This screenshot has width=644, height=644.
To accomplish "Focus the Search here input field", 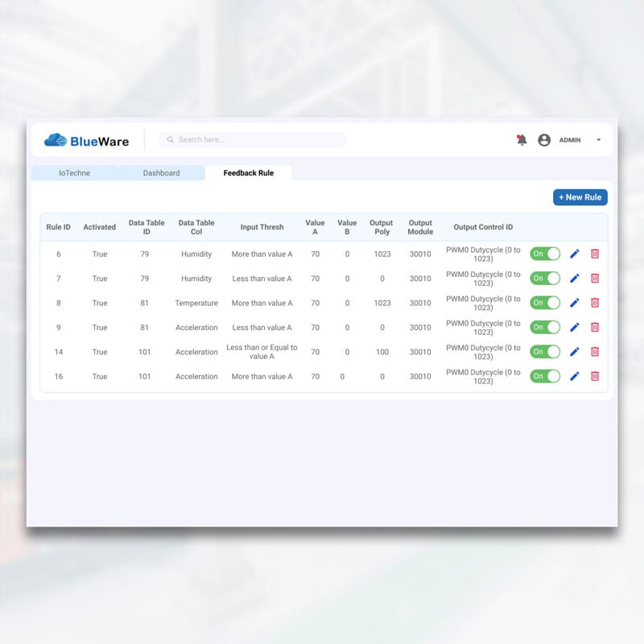I will (x=258, y=140).
